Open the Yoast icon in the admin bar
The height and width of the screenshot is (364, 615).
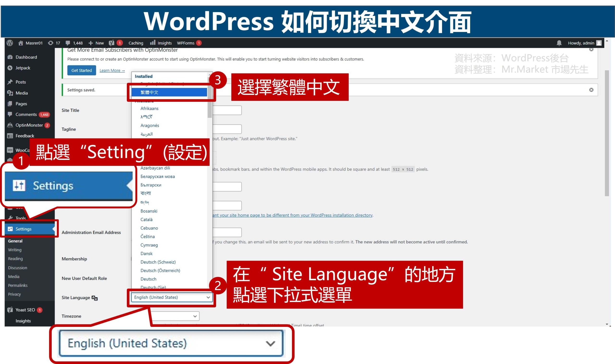112,43
